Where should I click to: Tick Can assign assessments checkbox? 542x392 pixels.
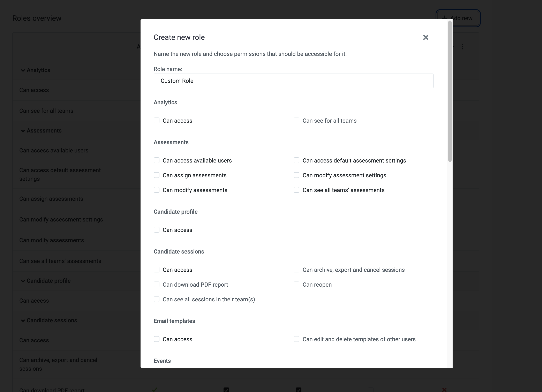[157, 175]
